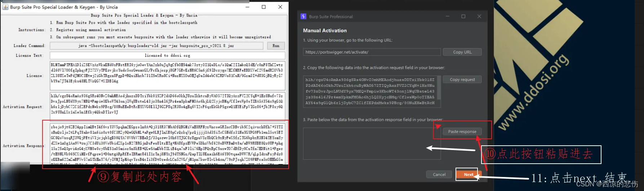Click the Paste response button
Viewport: 644px width, 191px height.
(462, 132)
